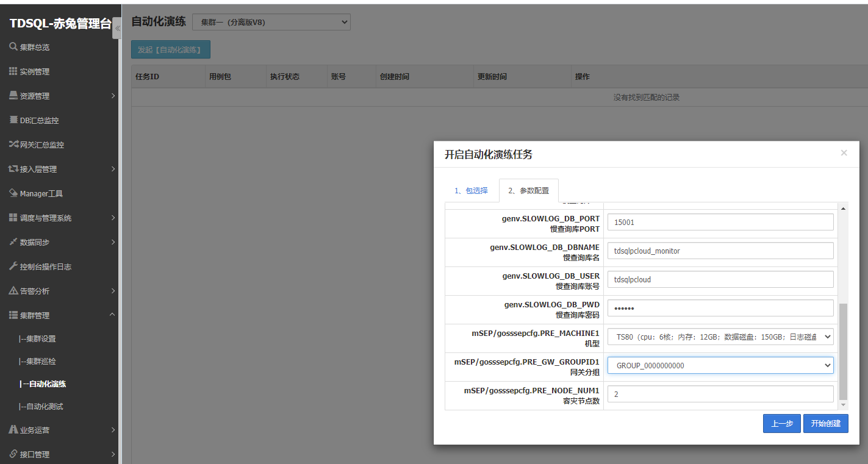Click the disk icon beside 资源管理
The image size is (868, 464).
13,96
